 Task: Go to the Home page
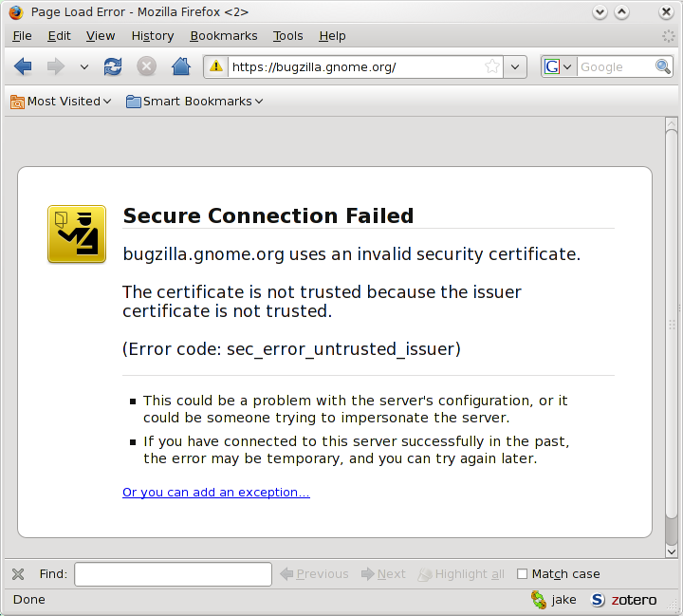pos(181,66)
